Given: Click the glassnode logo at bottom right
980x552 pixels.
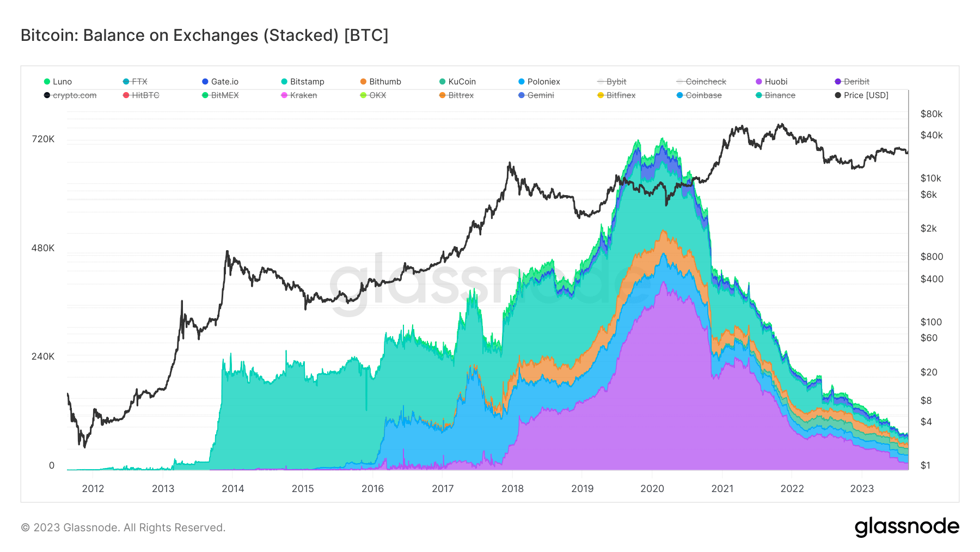Looking at the screenshot, I should [x=906, y=527].
